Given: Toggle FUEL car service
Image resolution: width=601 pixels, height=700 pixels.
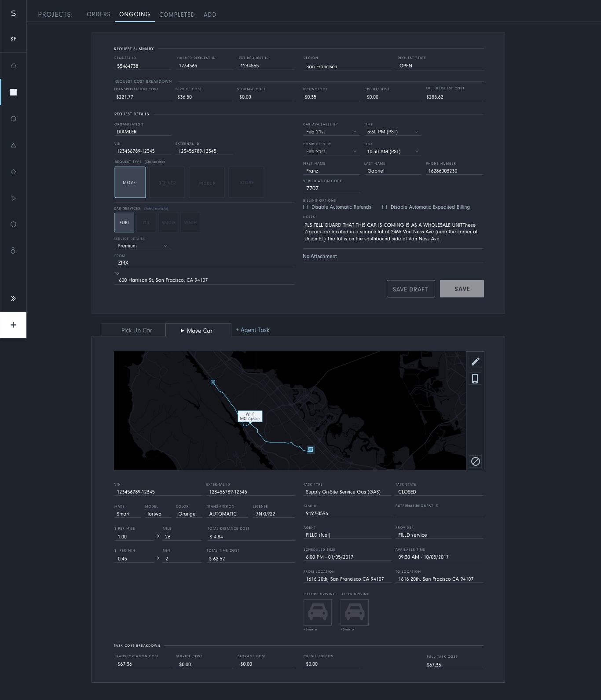Looking at the screenshot, I should point(125,223).
